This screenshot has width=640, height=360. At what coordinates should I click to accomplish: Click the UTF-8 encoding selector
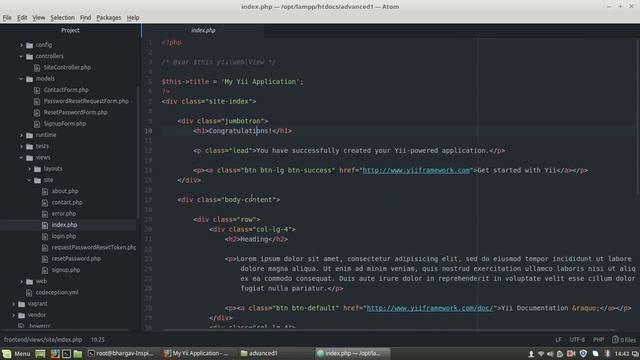click(577, 340)
